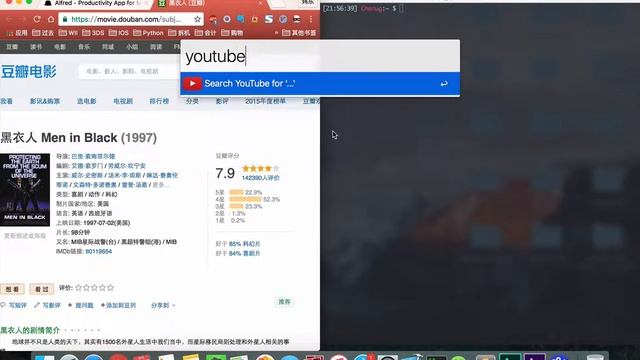This screenshot has height=360, width=640.
Task: Reload the Douban movie page
Action: point(37,19)
